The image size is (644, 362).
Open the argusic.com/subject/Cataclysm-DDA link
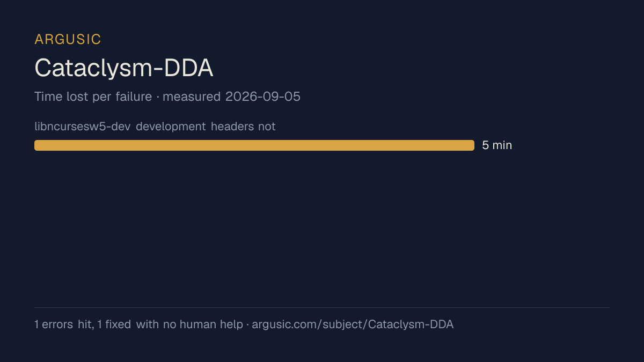pos(353,324)
